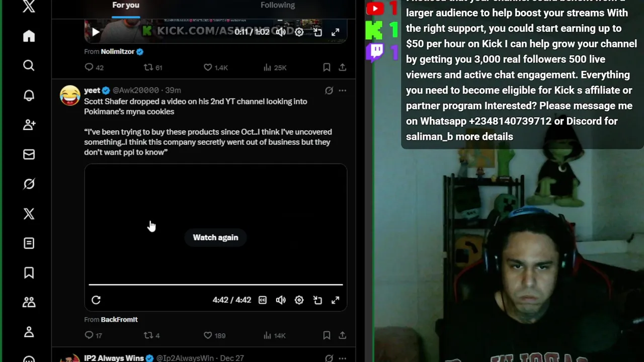This screenshot has width=644, height=362.
Task: Reply to post with 42 comments
Action: click(94, 67)
